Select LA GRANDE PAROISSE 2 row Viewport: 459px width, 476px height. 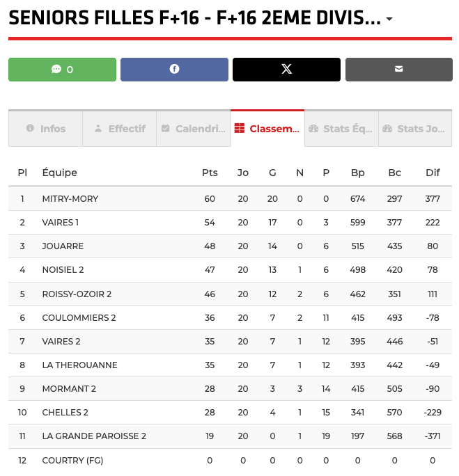pyautogui.click(x=94, y=436)
